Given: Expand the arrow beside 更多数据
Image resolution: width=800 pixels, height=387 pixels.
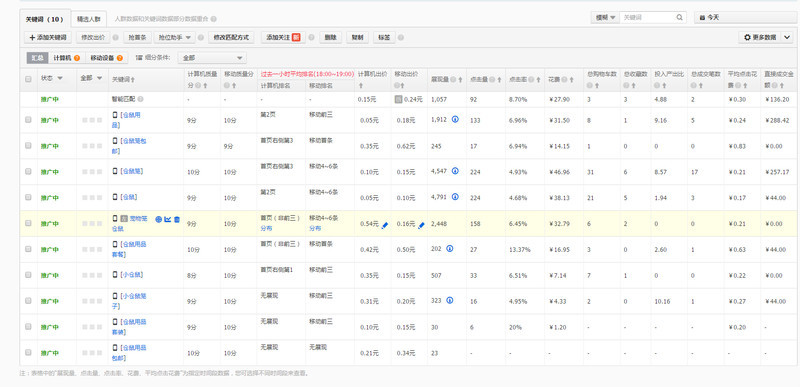Looking at the screenshot, I should (x=787, y=37).
